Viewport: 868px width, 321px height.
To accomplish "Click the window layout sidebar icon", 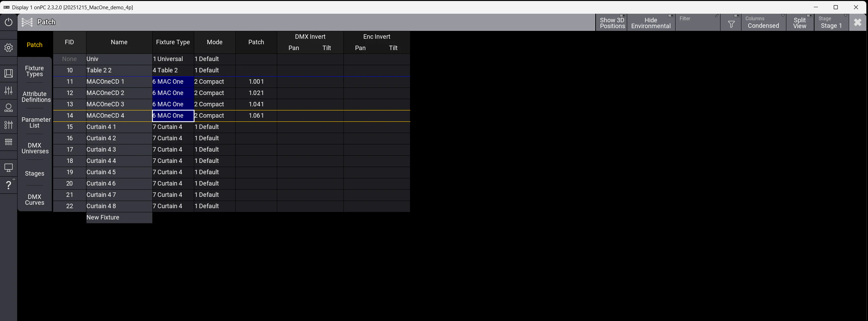I will click(x=9, y=73).
